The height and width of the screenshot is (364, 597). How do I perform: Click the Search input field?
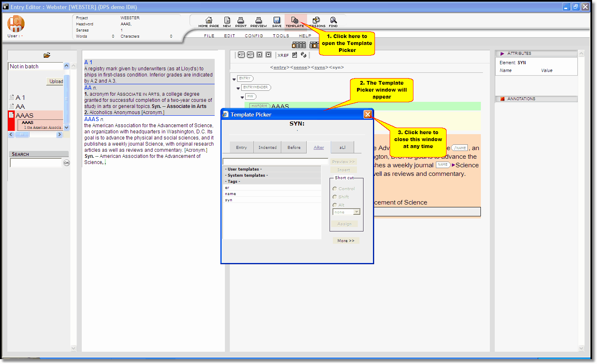[x=36, y=163]
